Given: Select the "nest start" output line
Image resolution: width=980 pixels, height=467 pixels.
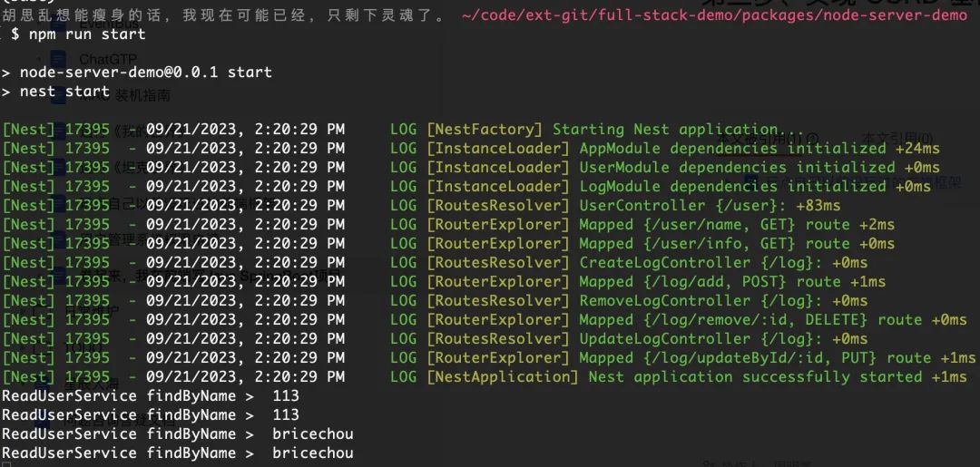Looking at the screenshot, I should point(64,92).
